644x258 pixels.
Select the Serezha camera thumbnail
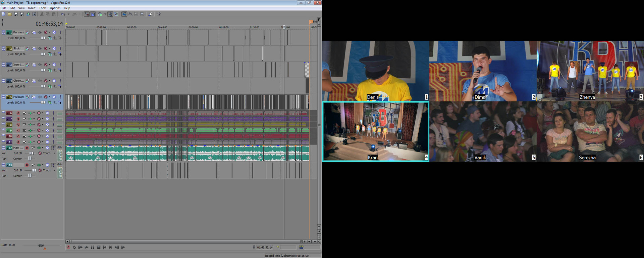coord(590,132)
